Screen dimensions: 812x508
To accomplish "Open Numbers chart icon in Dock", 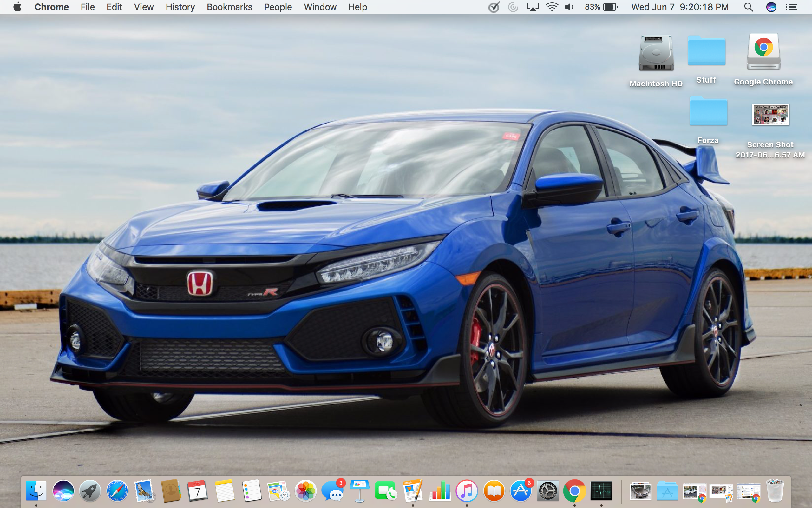I will [440, 491].
